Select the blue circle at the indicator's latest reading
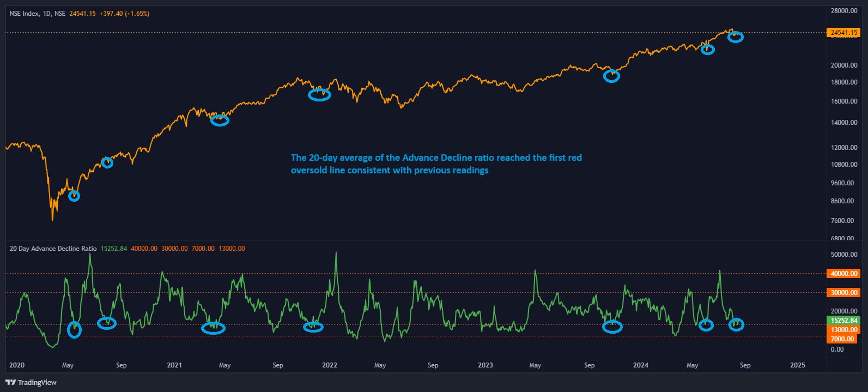Image resolution: width=868 pixels, height=392 pixels. point(736,324)
